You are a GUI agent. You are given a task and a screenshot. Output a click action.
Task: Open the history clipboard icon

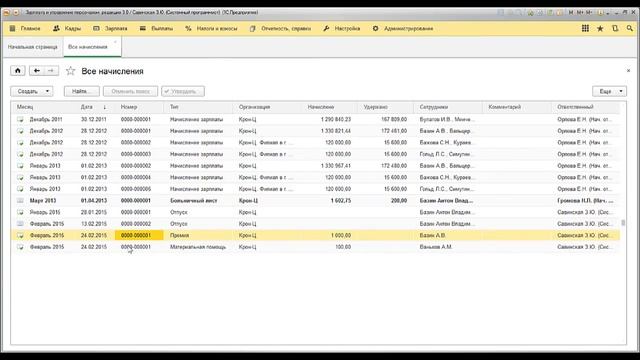(x=615, y=29)
